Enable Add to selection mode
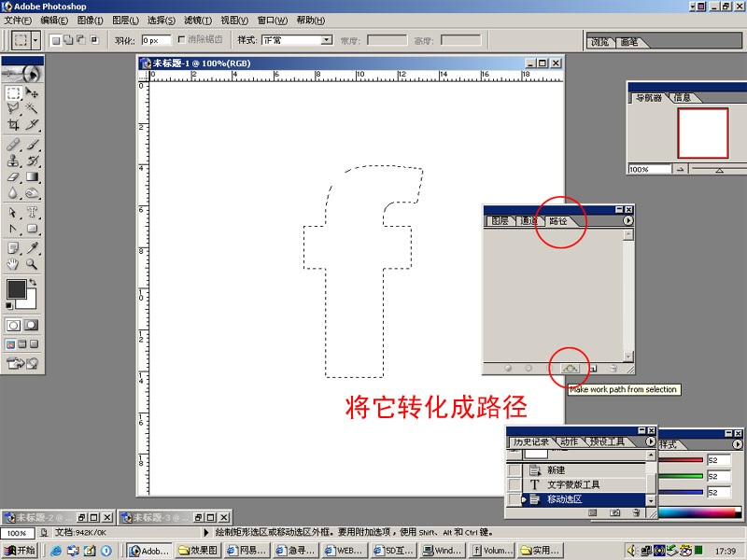Image resolution: width=747 pixels, height=560 pixels. 68,40
